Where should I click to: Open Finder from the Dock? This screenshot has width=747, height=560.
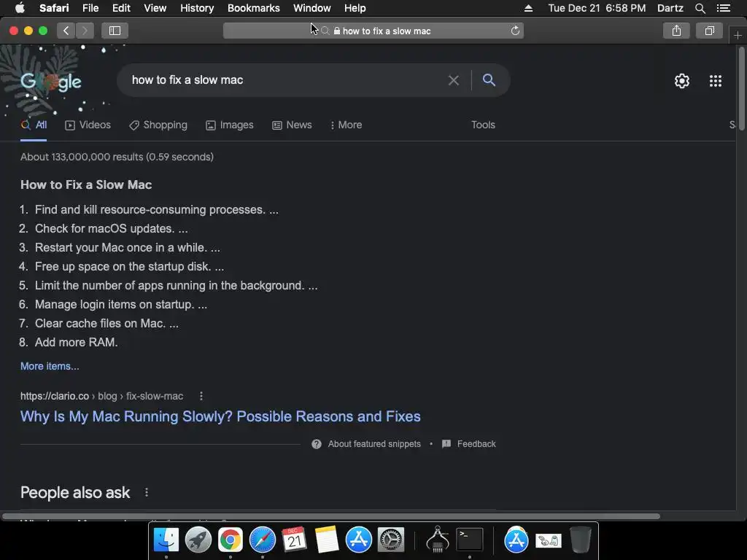[166, 540]
